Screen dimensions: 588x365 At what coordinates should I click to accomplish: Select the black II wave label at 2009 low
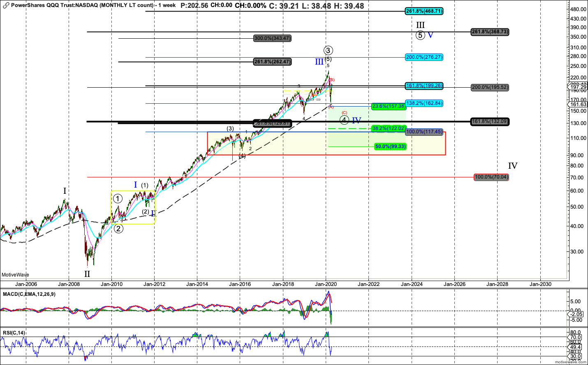click(87, 274)
